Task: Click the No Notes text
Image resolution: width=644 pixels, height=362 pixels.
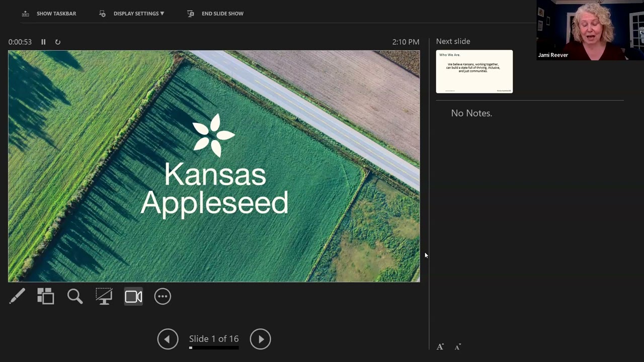Action: 471,113
